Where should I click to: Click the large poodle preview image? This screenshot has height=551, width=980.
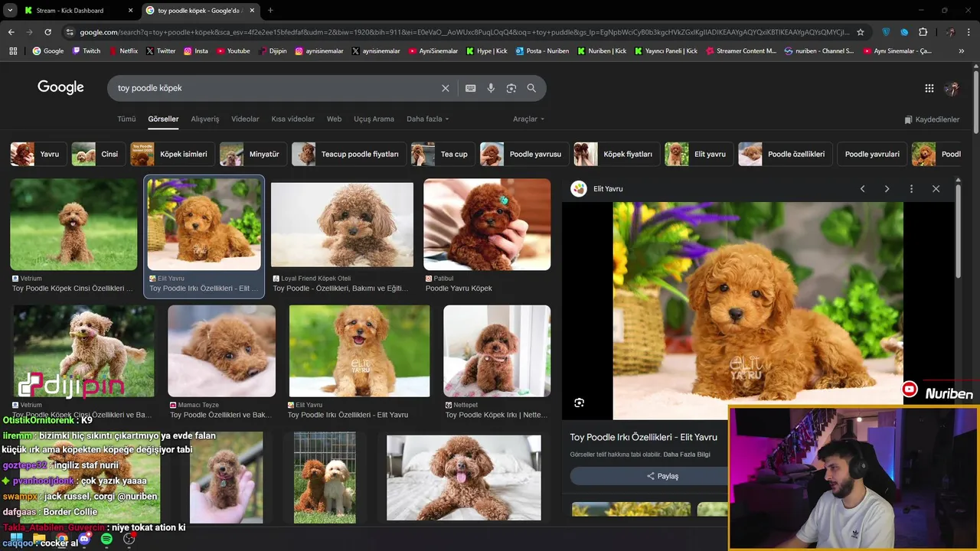tap(758, 310)
